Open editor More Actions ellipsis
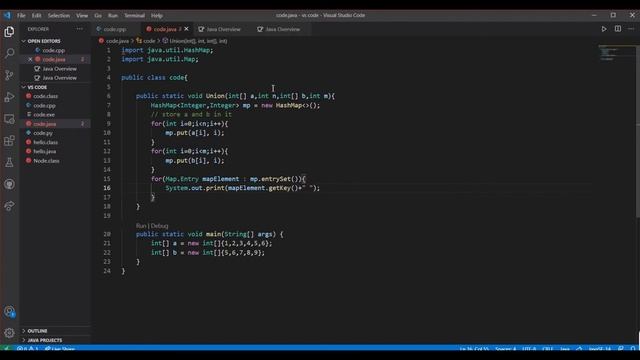Viewport: 640px width, 360px height. (631, 29)
